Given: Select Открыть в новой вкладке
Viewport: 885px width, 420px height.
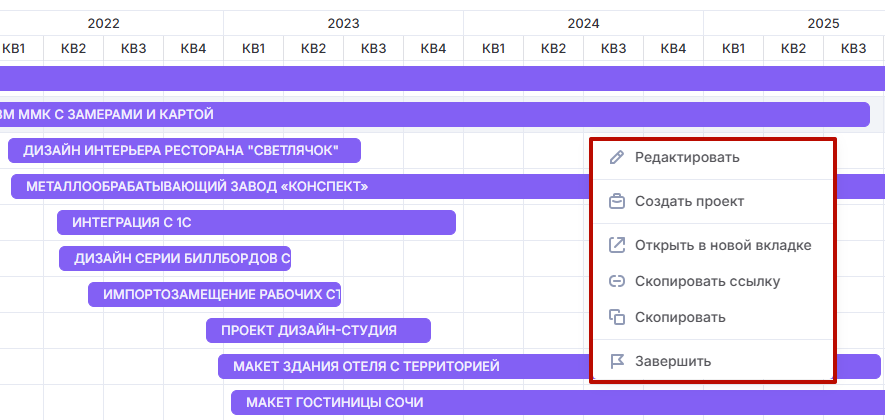Looking at the screenshot, I should point(722,245).
